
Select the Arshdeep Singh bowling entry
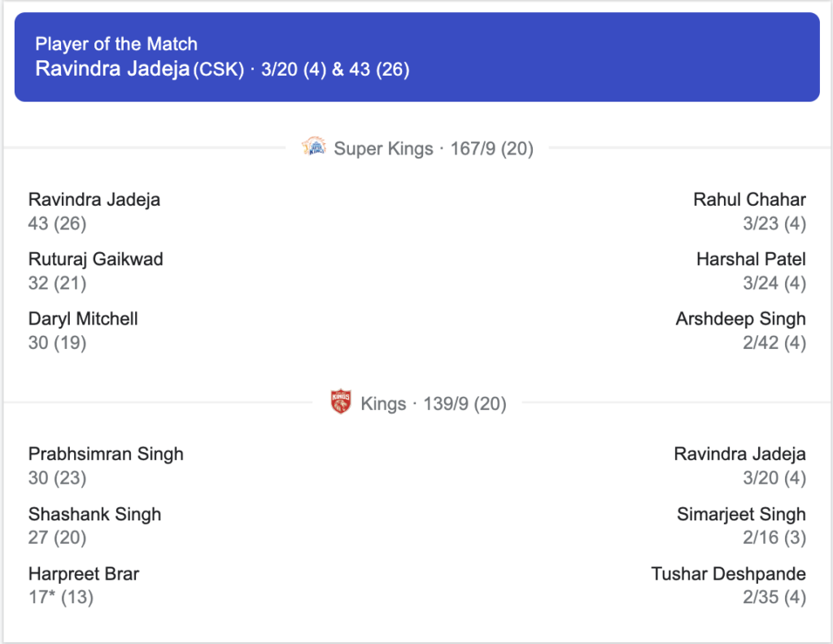740,330
